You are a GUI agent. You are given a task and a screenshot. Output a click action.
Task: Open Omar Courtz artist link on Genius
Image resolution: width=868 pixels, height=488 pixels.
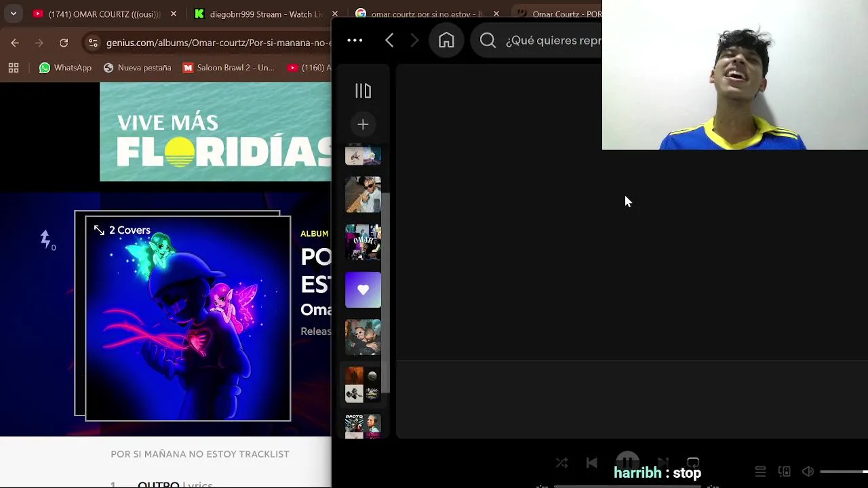click(x=316, y=309)
